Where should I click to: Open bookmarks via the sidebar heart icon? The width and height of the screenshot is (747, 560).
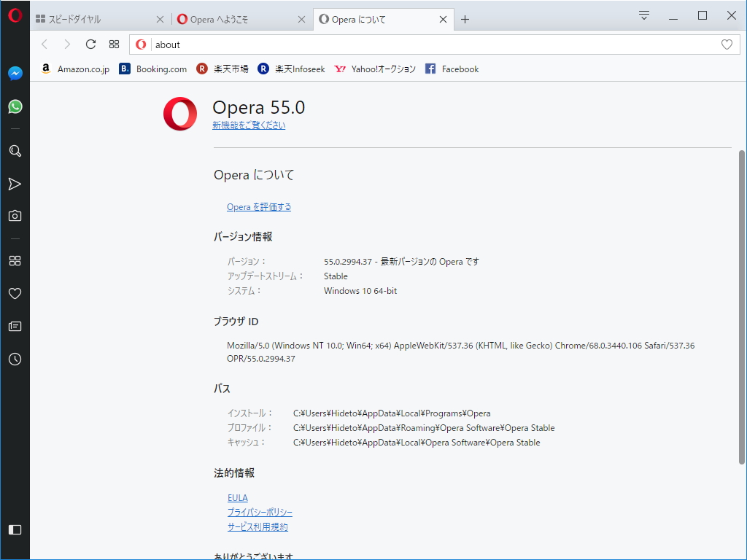click(15, 293)
